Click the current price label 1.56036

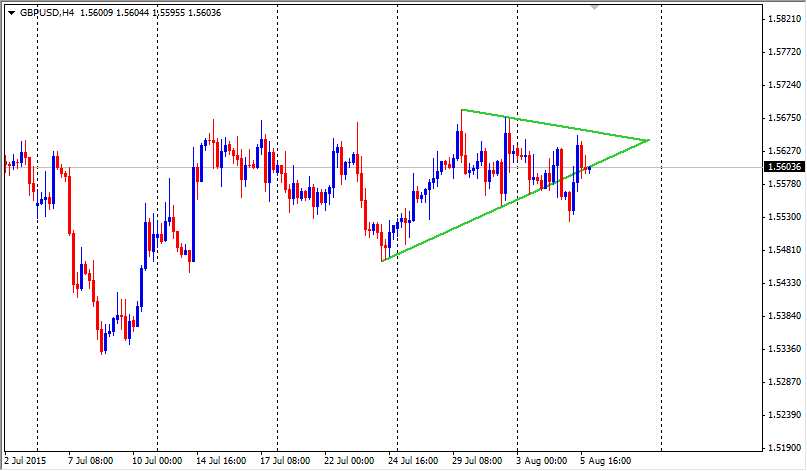(784, 167)
